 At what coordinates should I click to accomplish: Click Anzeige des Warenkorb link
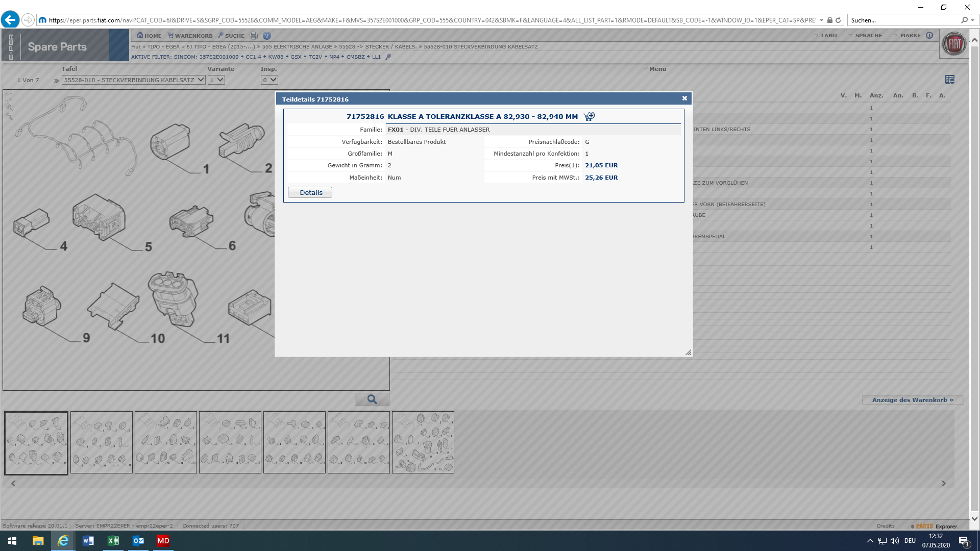pos(912,400)
